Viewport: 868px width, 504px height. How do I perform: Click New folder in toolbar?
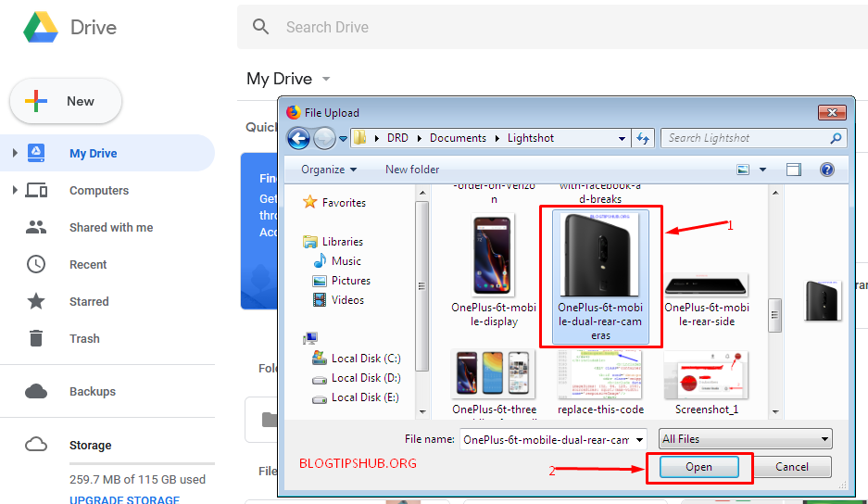point(412,170)
